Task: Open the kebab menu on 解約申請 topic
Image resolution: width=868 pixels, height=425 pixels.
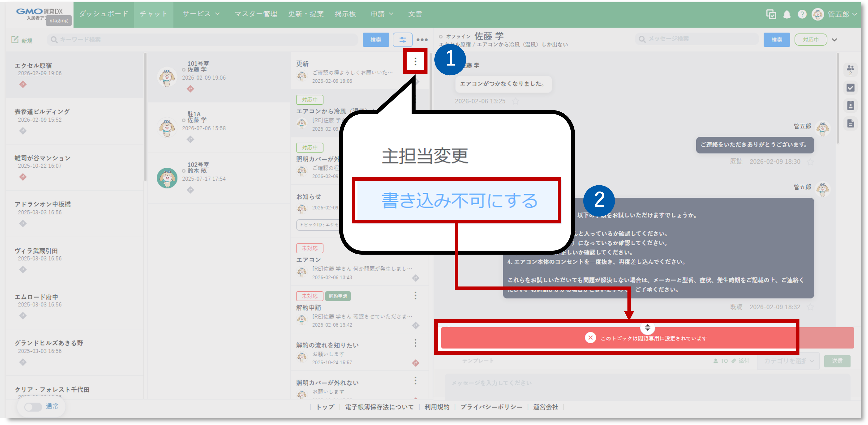Action: pyautogui.click(x=415, y=296)
